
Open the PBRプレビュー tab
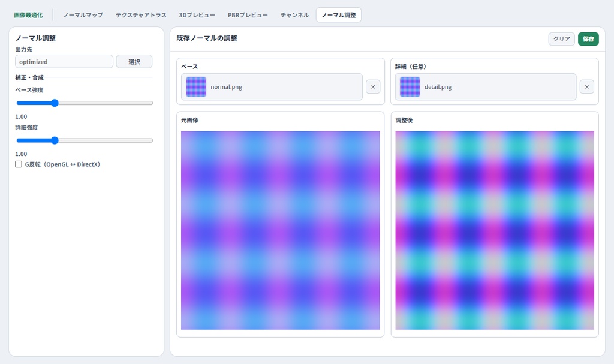point(248,15)
